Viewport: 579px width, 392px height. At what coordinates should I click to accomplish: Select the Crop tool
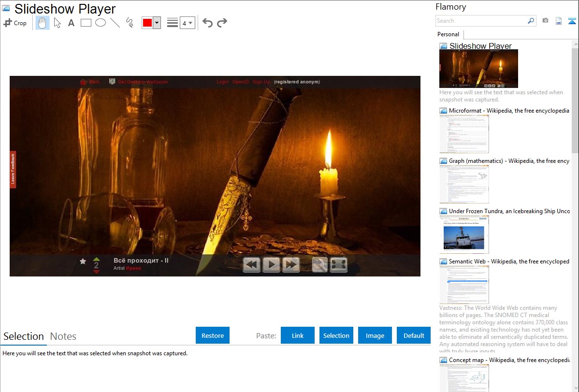coord(15,23)
